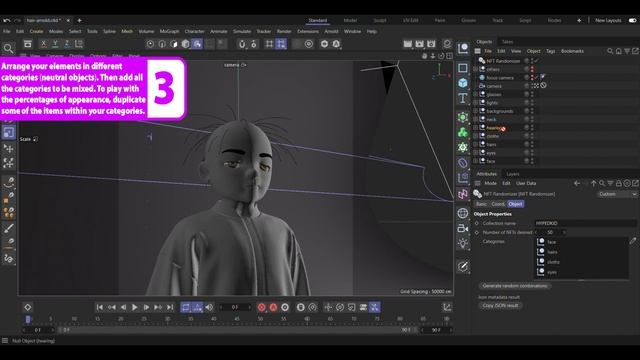Expand the others null object

click(476, 69)
